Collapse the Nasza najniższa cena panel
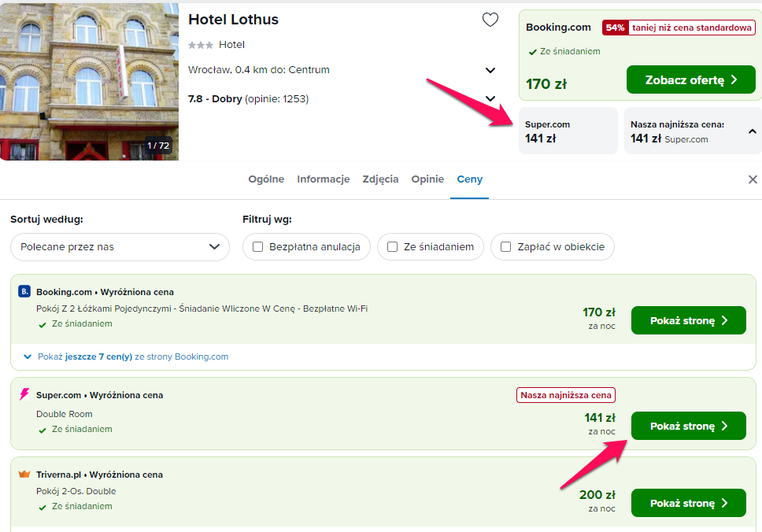 coord(752,131)
